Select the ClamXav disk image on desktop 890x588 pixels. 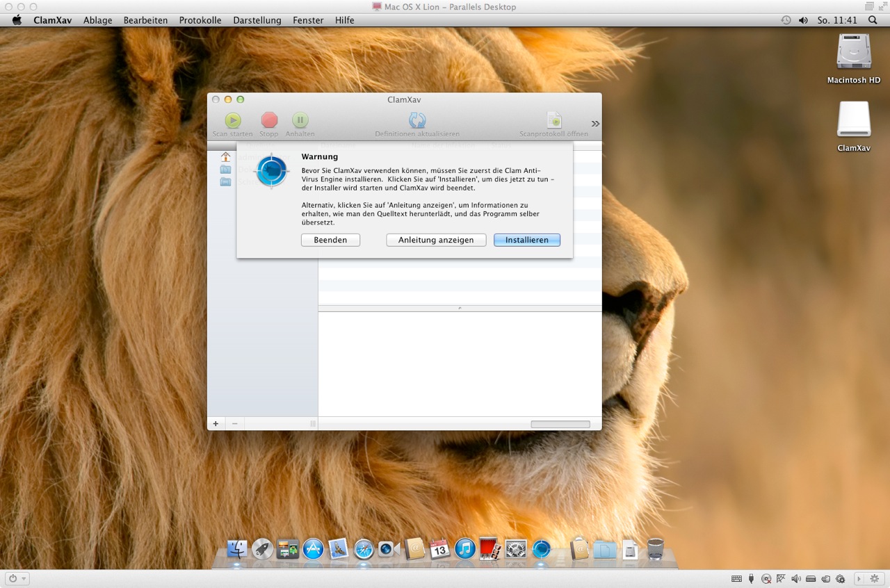click(x=854, y=120)
